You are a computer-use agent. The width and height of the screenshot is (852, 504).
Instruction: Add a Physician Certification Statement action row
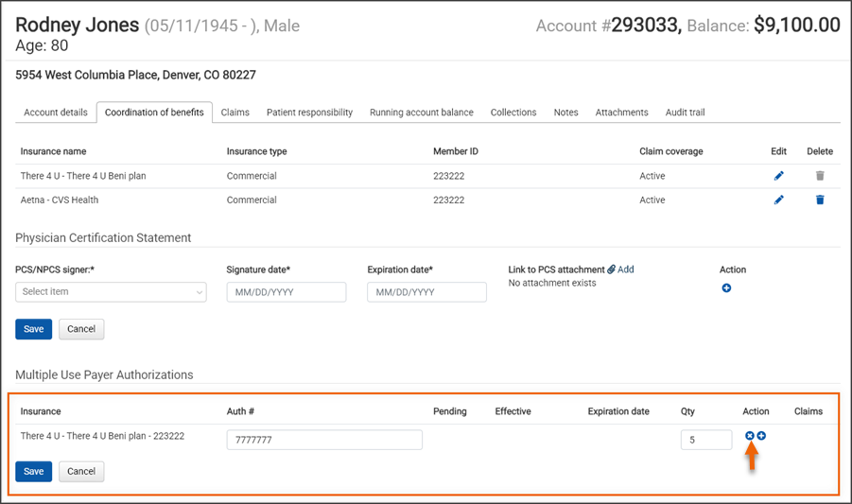tap(726, 288)
